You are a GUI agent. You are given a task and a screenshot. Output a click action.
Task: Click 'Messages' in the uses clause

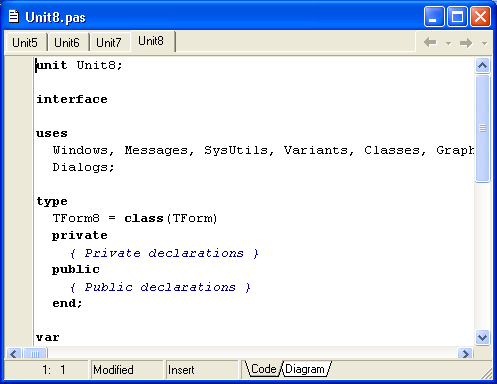click(156, 150)
